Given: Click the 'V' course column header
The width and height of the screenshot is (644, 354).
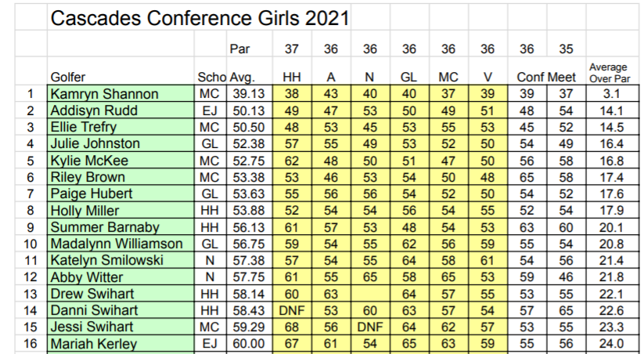Looking at the screenshot, I should pyautogui.click(x=487, y=78).
